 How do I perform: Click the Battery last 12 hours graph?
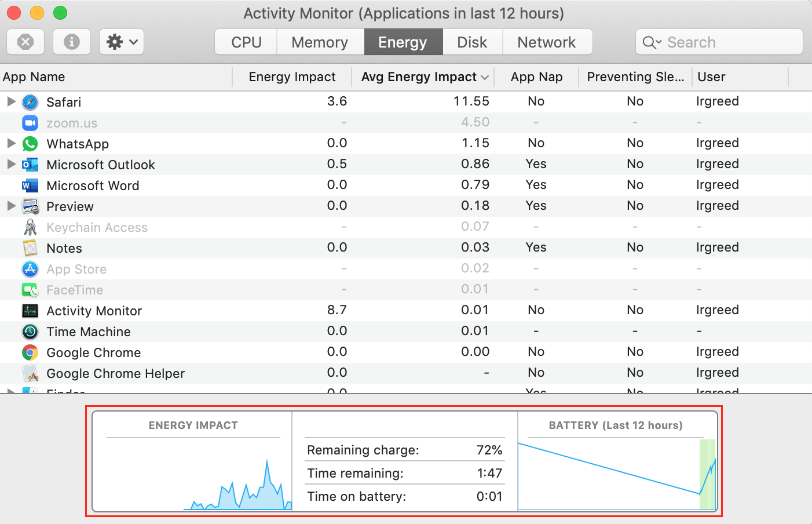point(617,474)
